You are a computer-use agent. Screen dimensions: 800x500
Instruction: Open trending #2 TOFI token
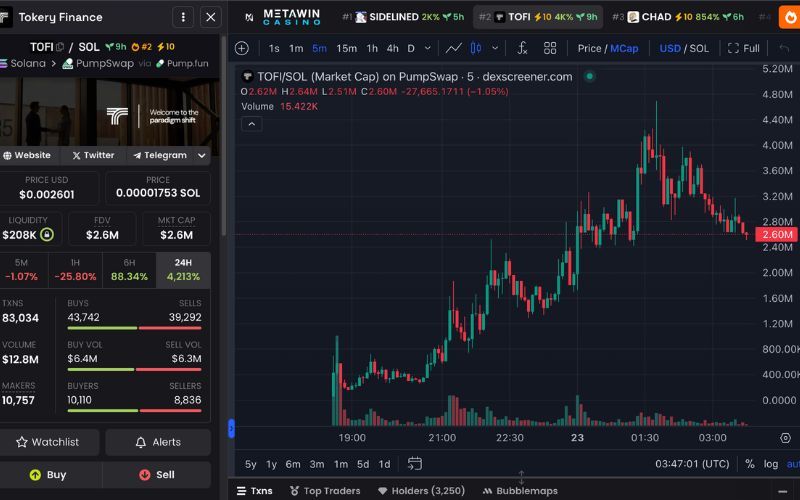click(x=538, y=17)
